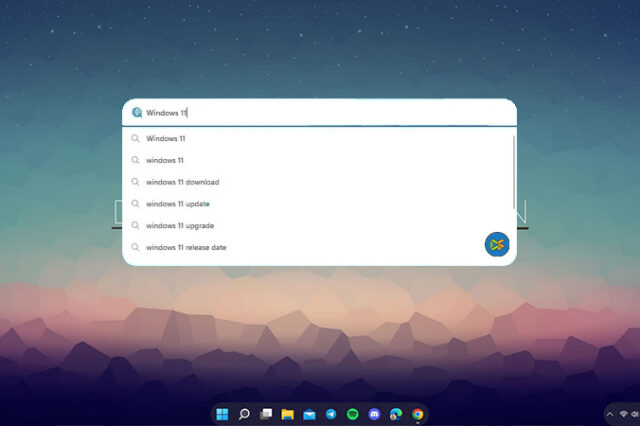This screenshot has height=426, width=640.
Task: Select first suggestion "Windows 11" capitalized
Action: click(x=319, y=138)
